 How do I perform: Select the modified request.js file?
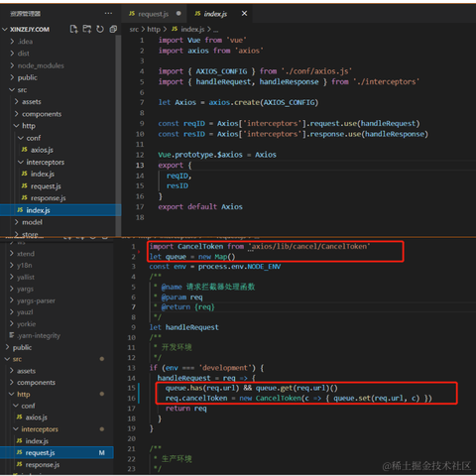(57, 453)
